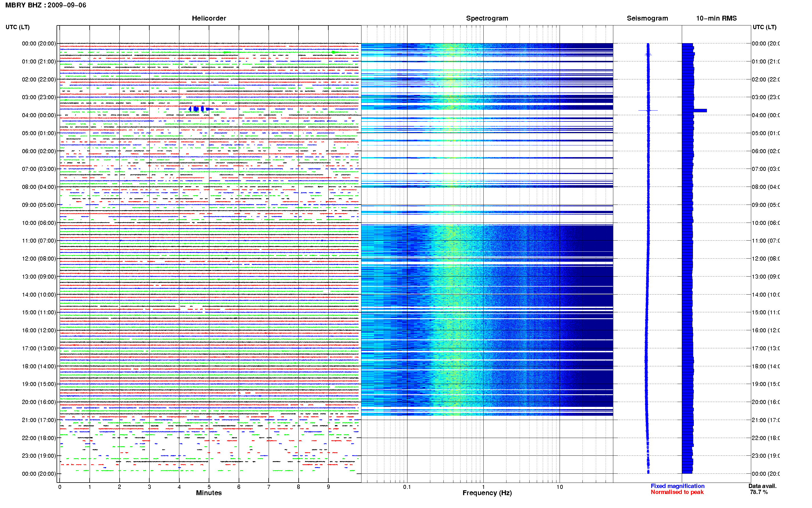Screen dimensions: 812x508
Task: Click minute tick '5' below the helicorder
Action: point(209,487)
